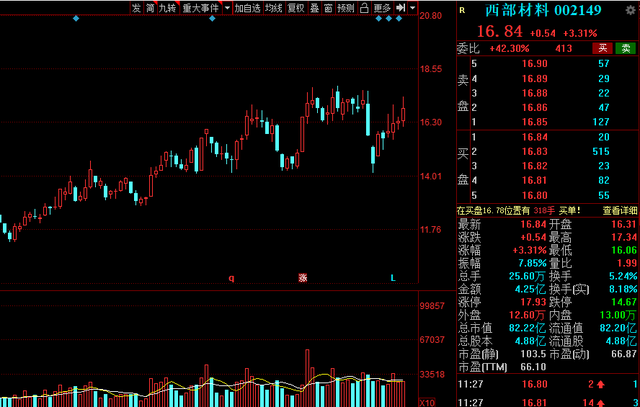
Task: Open the 复权 price adjustment option
Action: point(296,8)
